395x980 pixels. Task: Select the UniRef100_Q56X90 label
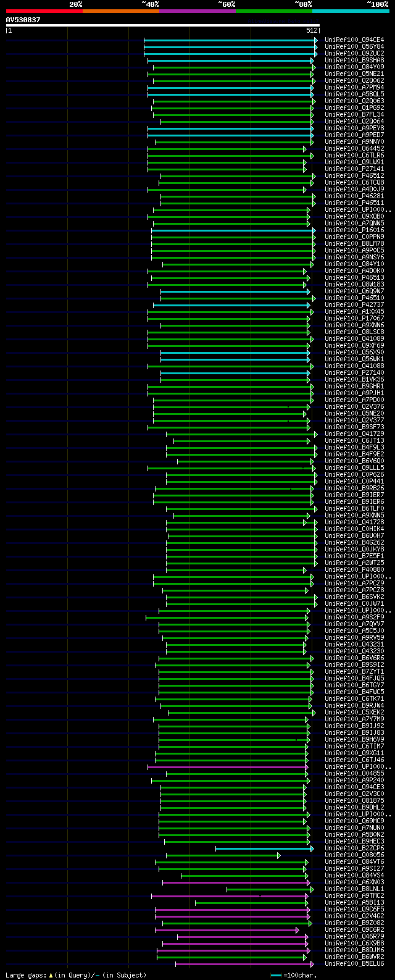tap(354, 352)
